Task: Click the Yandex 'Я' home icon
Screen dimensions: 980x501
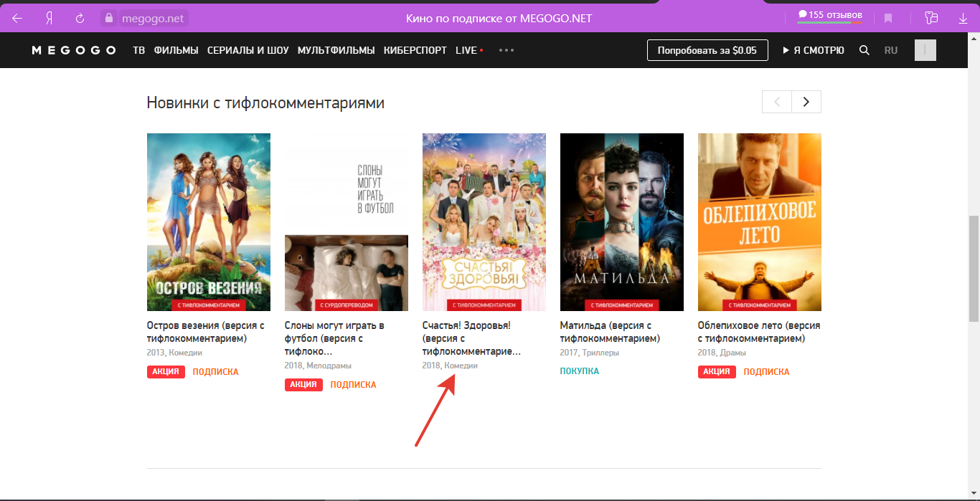Action: 49,19
